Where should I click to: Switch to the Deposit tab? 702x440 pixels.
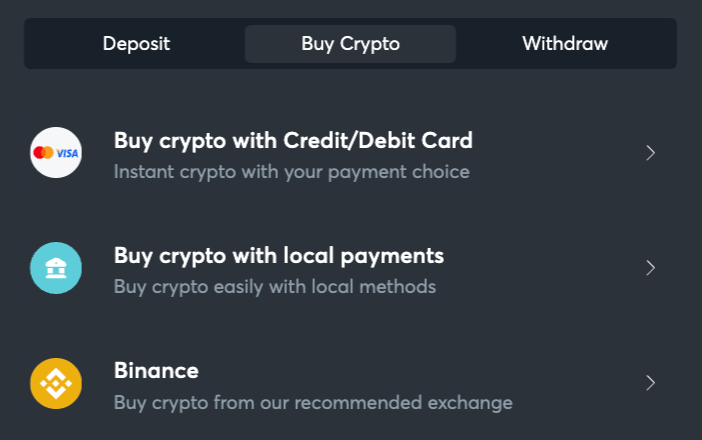[136, 44]
